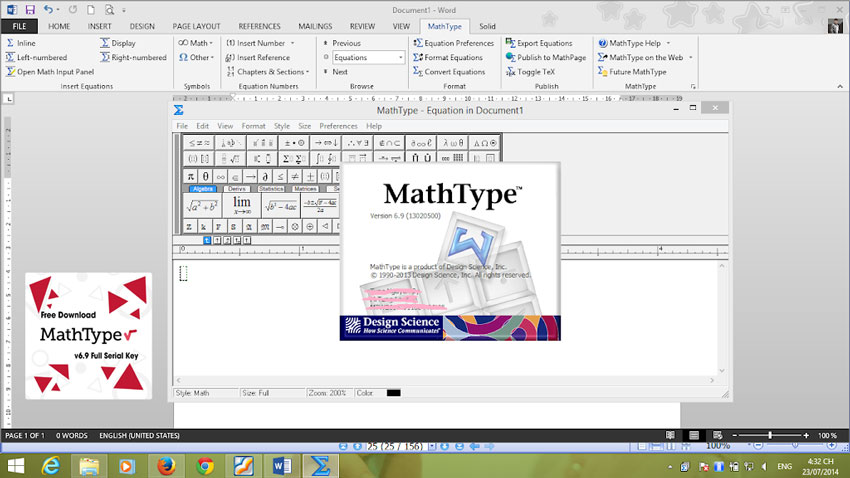The image size is (850, 478).
Task: Click Format Equations
Action: point(448,57)
